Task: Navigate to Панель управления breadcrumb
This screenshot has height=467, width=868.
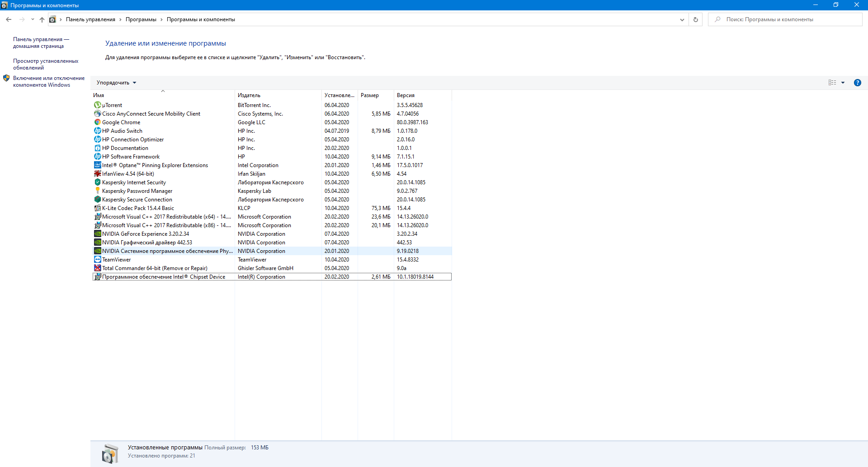Action: pyautogui.click(x=90, y=19)
